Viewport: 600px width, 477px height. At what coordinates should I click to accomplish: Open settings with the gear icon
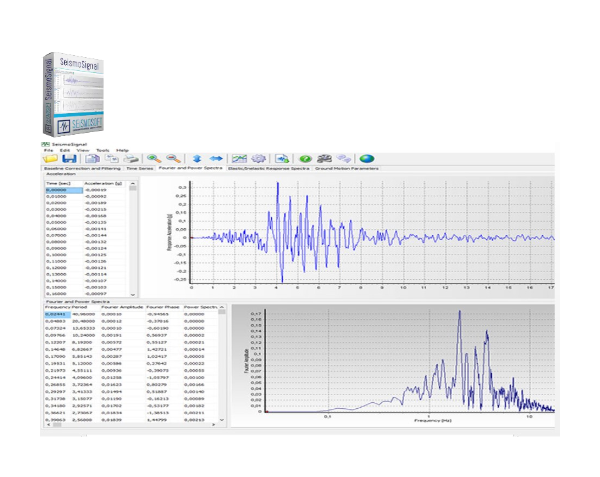pos(258,158)
